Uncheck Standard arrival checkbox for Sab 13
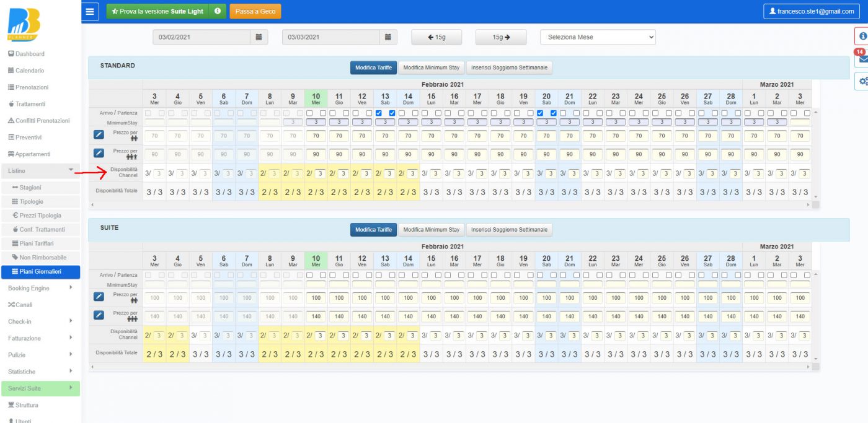Screen dimensions: 868x423 point(380,113)
